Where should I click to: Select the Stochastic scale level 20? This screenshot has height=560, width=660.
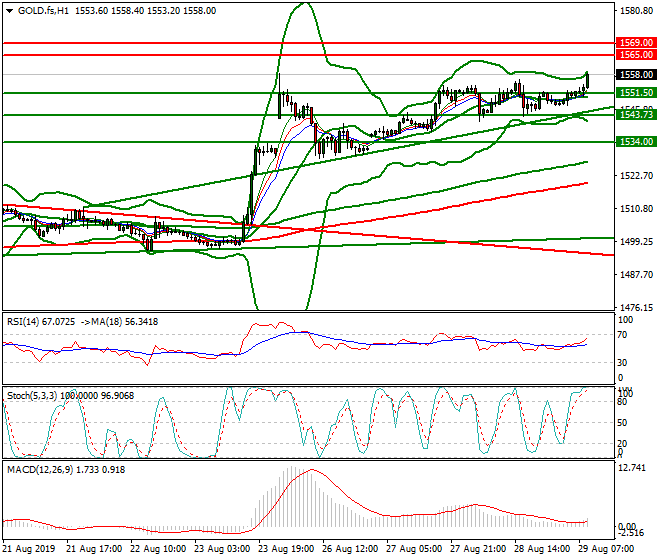point(622,443)
